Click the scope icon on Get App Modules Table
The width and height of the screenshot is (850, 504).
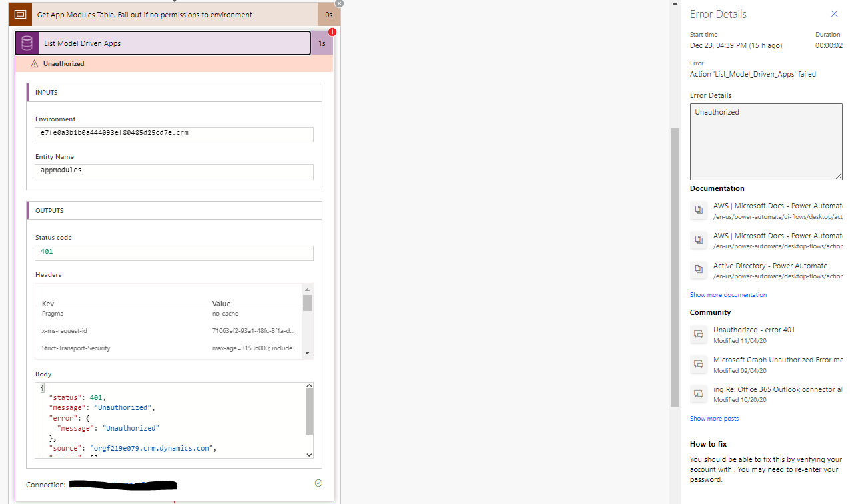point(19,14)
